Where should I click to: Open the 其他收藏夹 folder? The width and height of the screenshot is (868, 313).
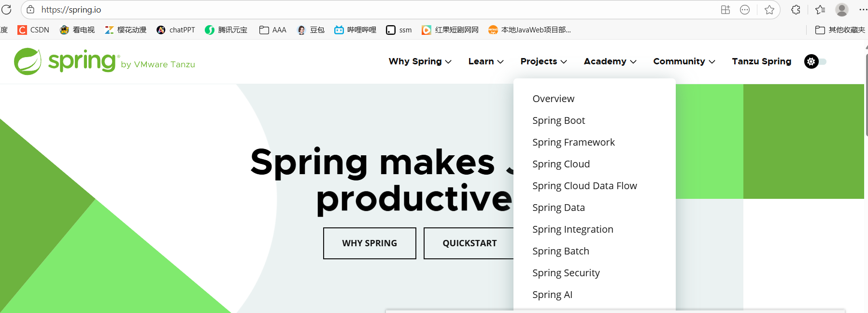(840, 30)
